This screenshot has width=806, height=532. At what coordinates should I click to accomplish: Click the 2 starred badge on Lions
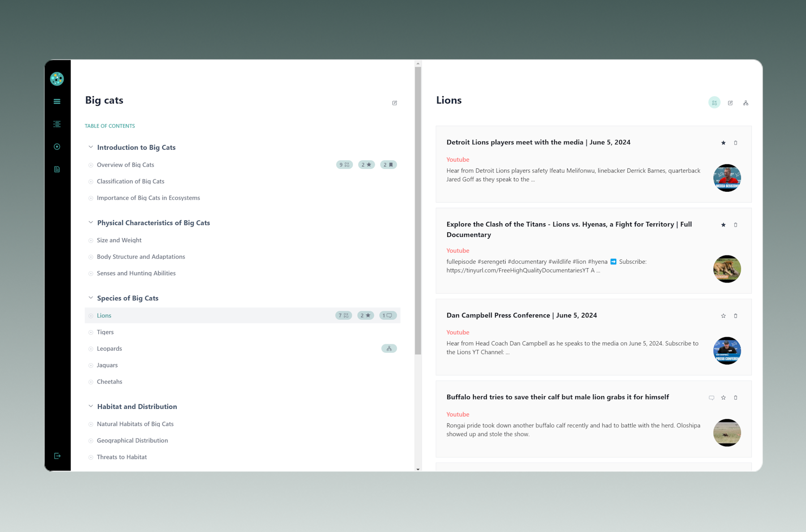tap(365, 316)
